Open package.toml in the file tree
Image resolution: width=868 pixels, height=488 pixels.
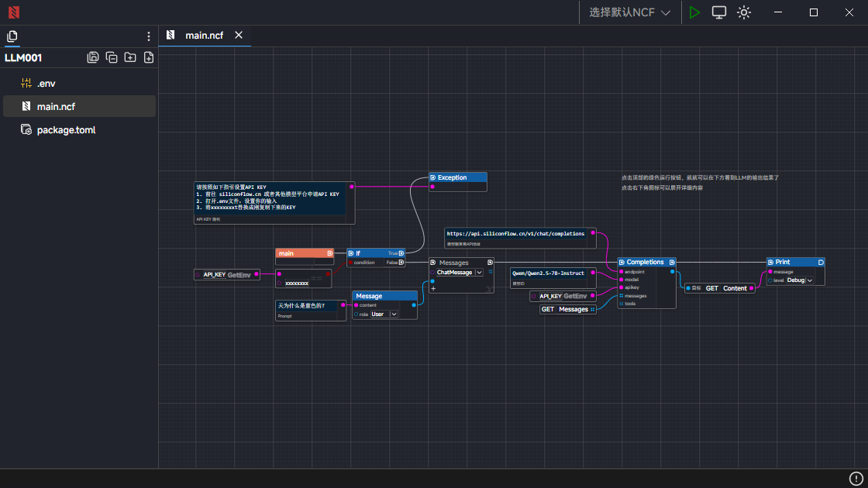66,130
